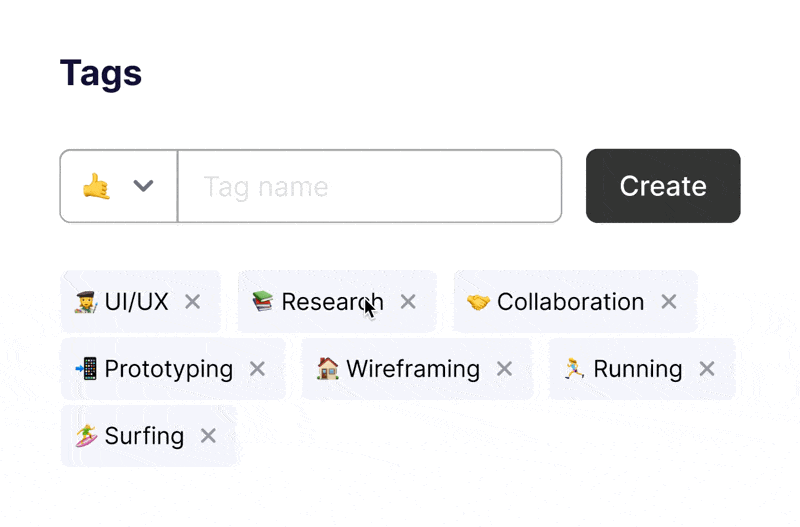This screenshot has width=800, height=527.
Task: Select the "Running" tag label
Action: point(638,370)
